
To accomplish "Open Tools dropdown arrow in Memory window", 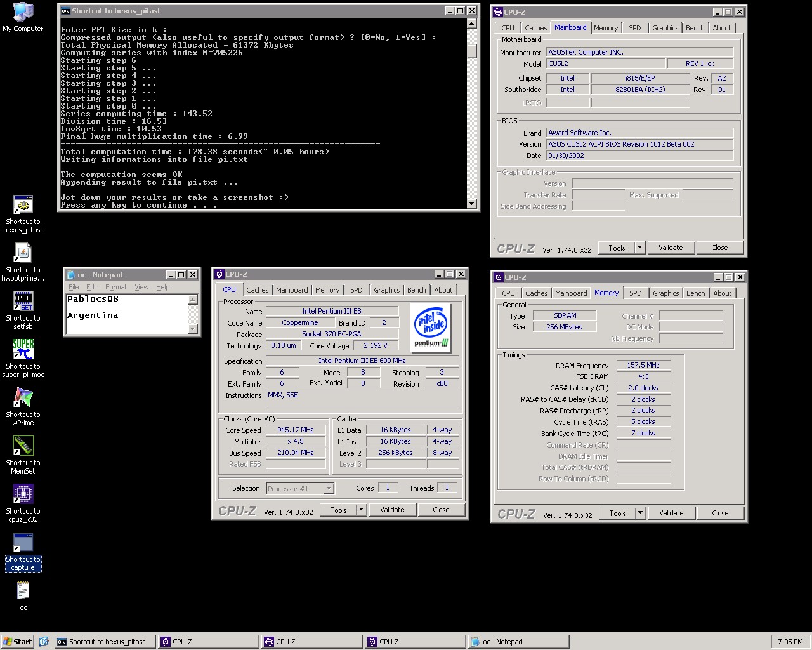I will tap(640, 513).
